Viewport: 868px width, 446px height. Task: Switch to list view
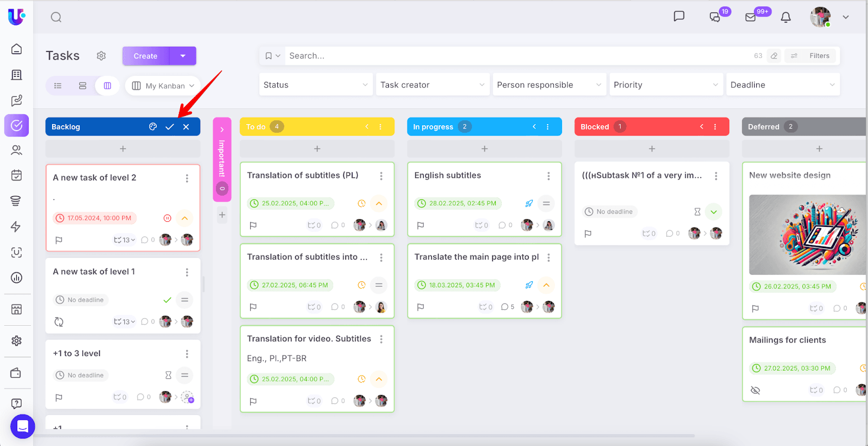click(58, 86)
